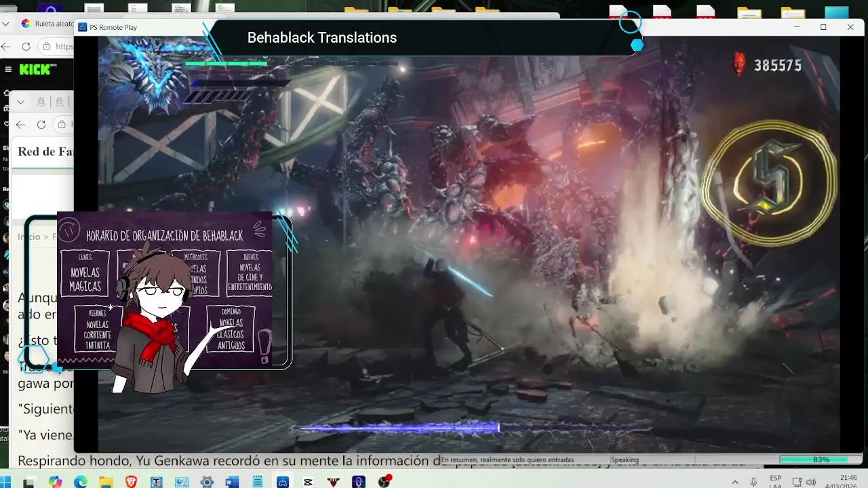Show hidden system tray icons
Screen dimensions: 868x488
point(735,482)
